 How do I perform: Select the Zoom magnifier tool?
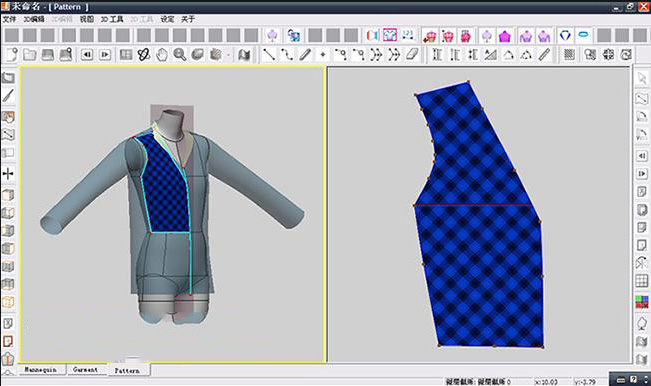tap(180, 54)
